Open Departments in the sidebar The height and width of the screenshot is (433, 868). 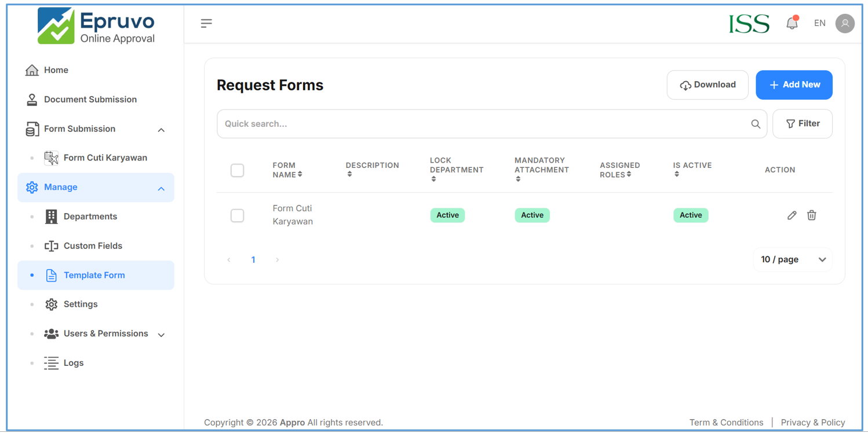(90, 216)
